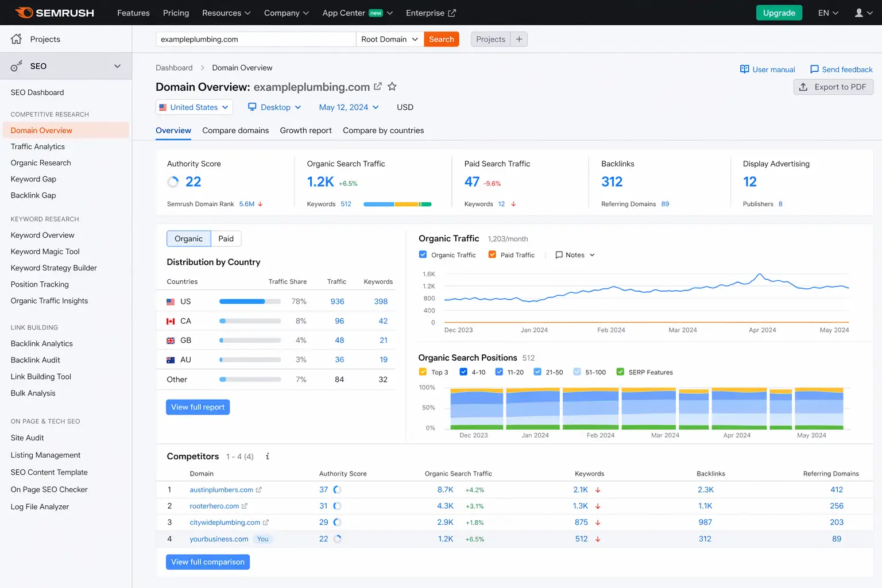This screenshot has height=588, width=882.
Task: Disable the SERP Features checkbox
Action: coord(620,372)
